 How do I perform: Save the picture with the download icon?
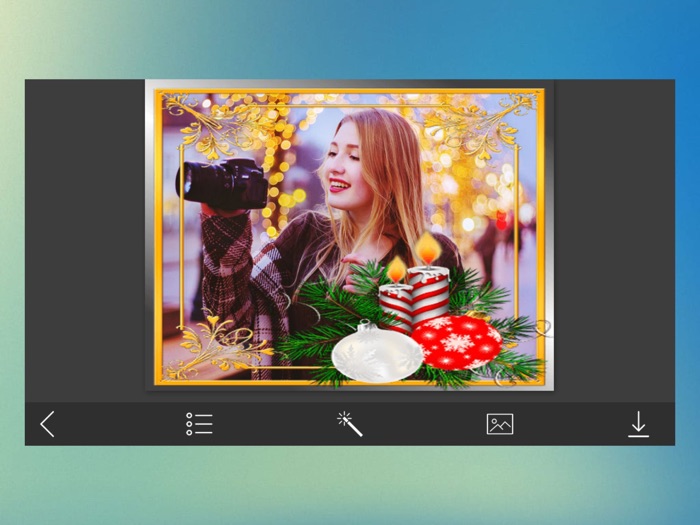[x=638, y=424]
